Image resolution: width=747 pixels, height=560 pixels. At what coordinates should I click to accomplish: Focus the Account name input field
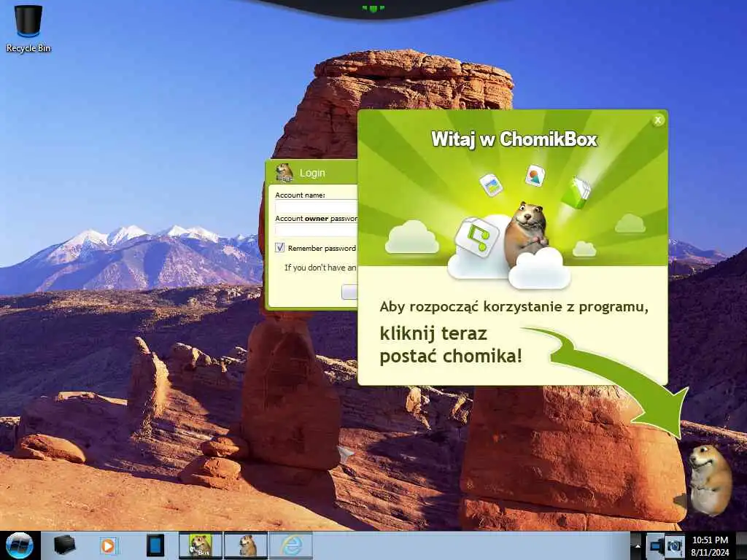pyautogui.click(x=317, y=206)
